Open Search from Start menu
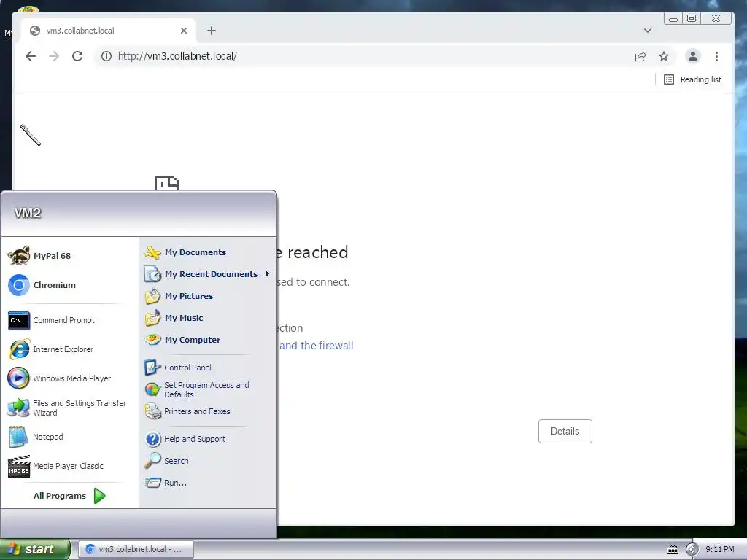747x560 pixels. (208, 461)
